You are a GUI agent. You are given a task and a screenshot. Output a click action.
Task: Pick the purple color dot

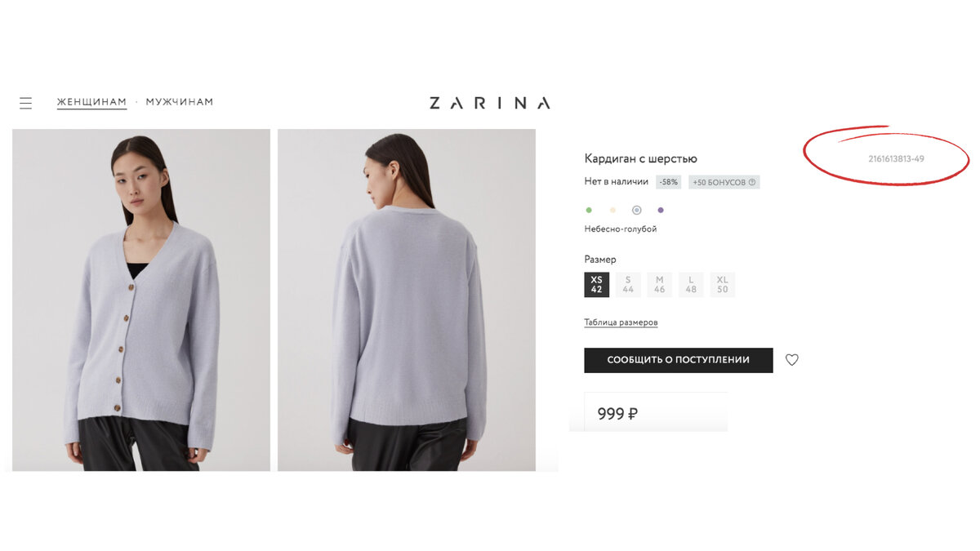661,210
